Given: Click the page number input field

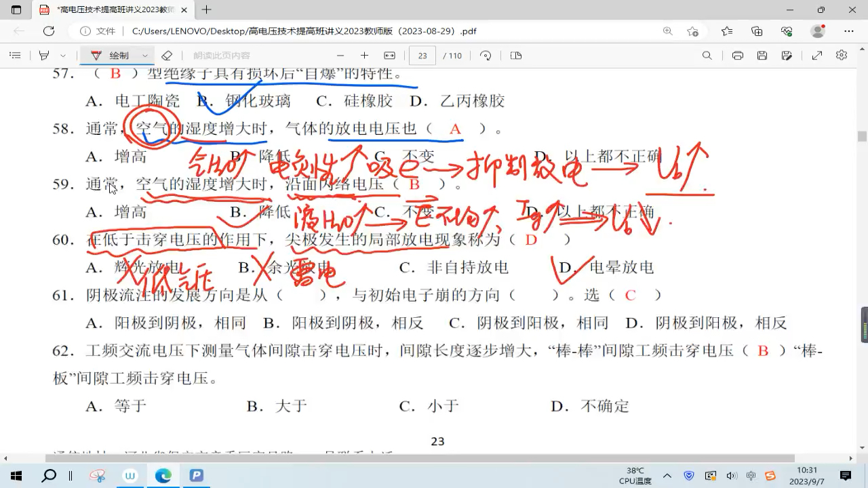Looking at the screenshot, I should click(422, 55).
